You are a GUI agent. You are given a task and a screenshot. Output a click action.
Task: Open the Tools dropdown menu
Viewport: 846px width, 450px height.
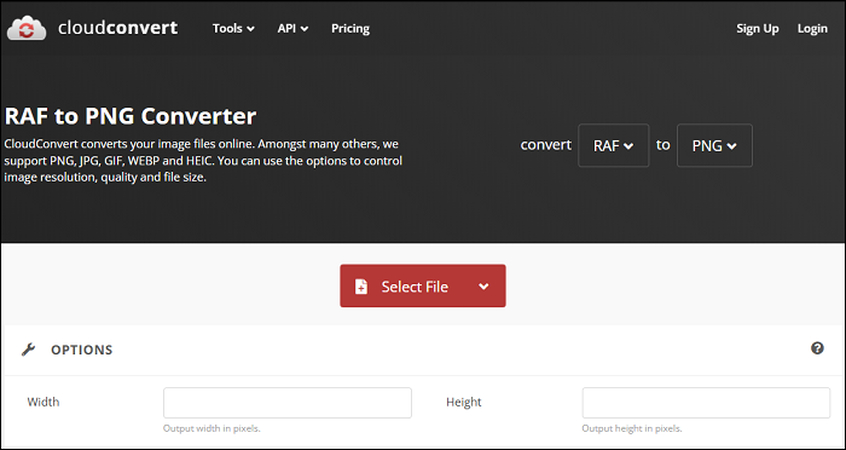click(x=233, y=29)
